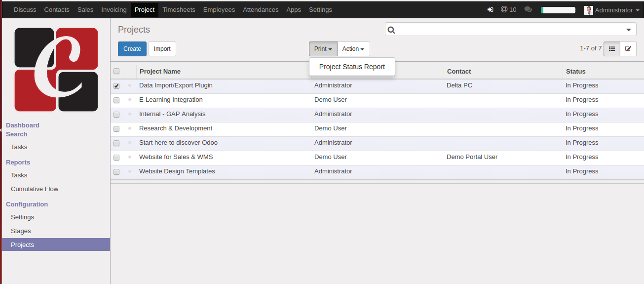Click the magnifier search icon
This screenshot has height=284, width=644.
point(391,30)
